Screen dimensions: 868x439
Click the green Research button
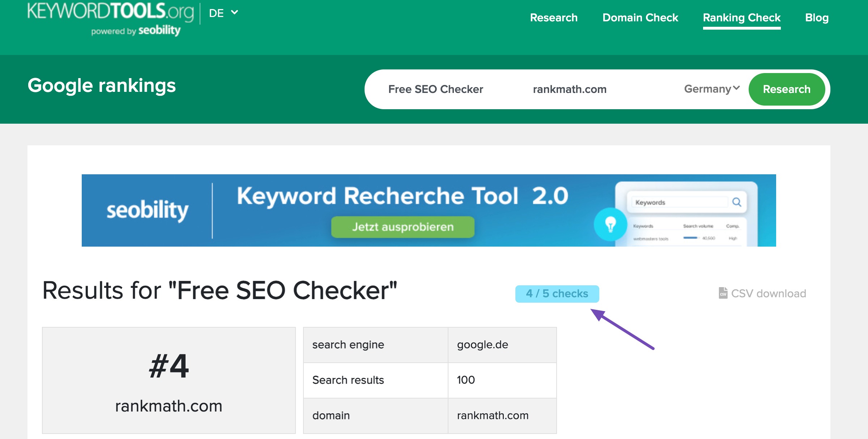coord(787,89)
